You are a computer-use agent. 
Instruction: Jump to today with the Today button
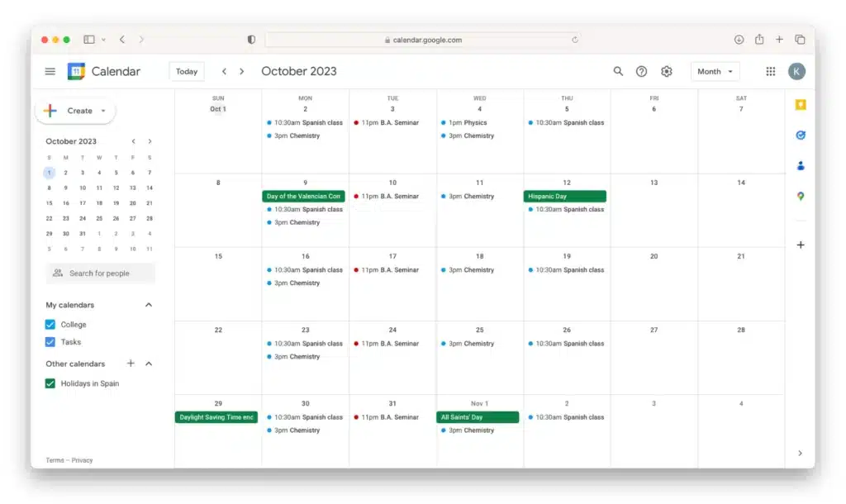186,71
